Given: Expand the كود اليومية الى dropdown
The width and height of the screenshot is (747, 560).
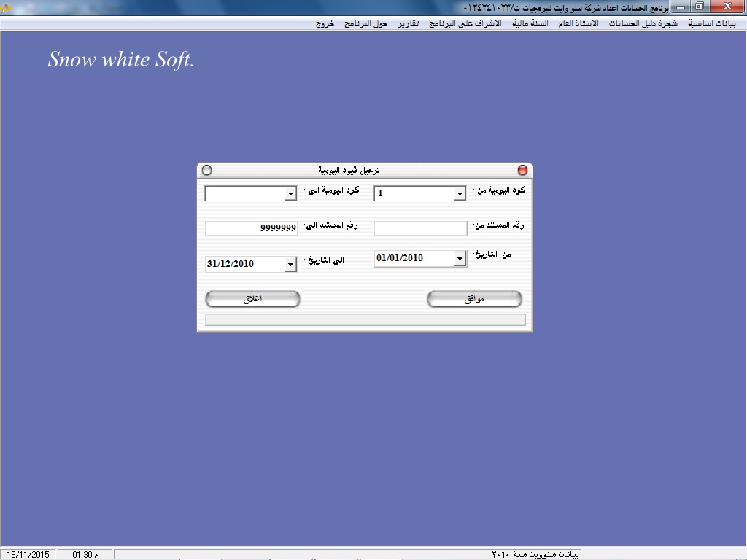Looking at the screenshot, I should tap(290, 194).
